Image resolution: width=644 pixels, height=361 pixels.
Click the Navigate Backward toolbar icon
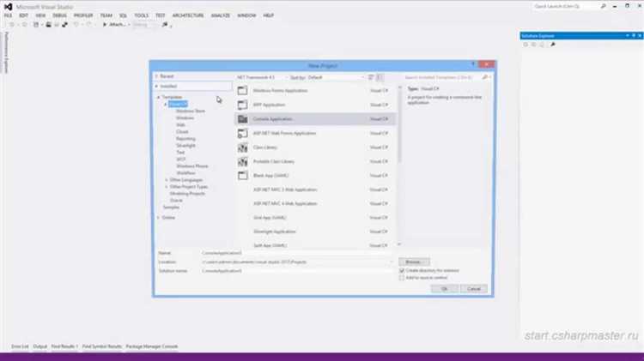11,25
